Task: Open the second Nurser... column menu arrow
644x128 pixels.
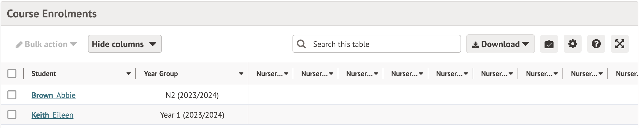Action: (331, 74)
